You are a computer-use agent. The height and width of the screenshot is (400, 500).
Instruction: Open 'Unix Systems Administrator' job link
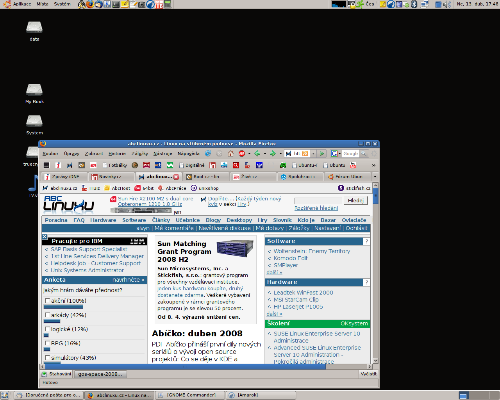87,270
